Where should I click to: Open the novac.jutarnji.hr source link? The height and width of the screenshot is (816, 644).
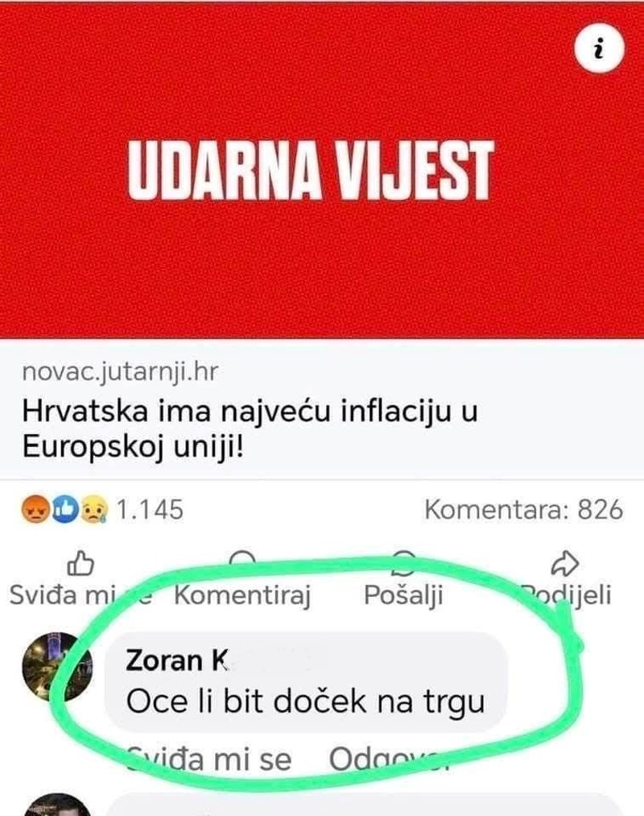tap(120, 372)
